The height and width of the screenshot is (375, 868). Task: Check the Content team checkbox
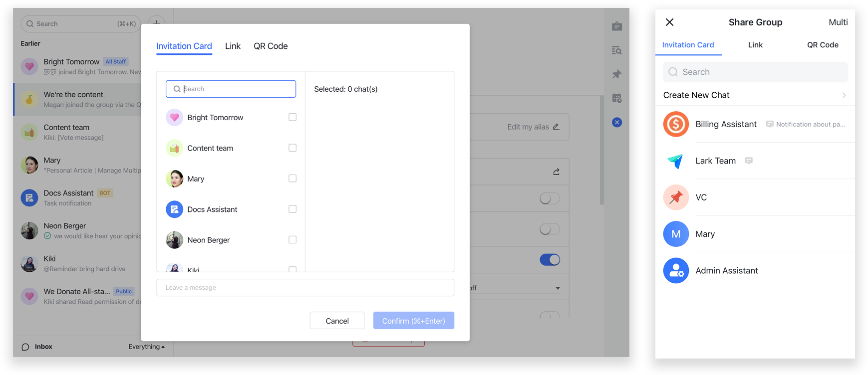(292, 148)
